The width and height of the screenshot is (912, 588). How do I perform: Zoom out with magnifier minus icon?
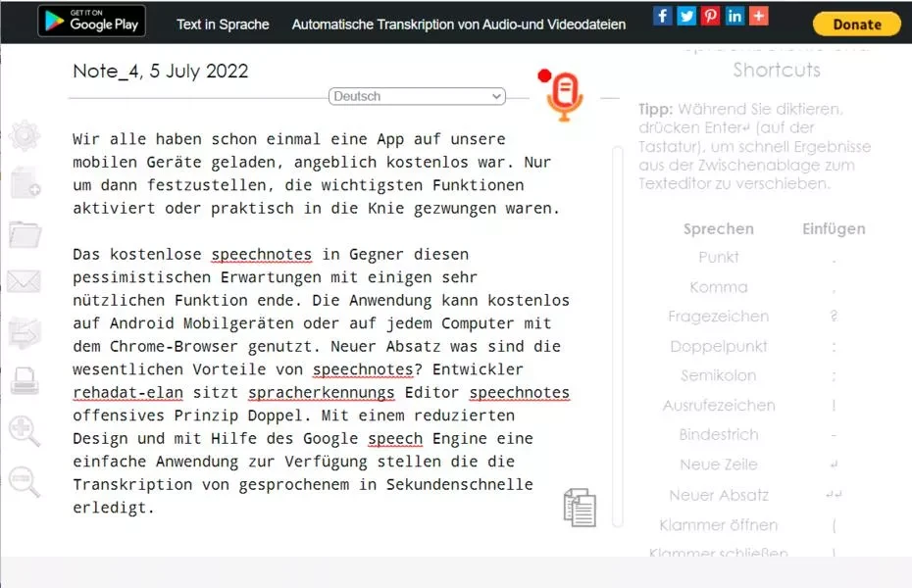click(x=25, y=482)
